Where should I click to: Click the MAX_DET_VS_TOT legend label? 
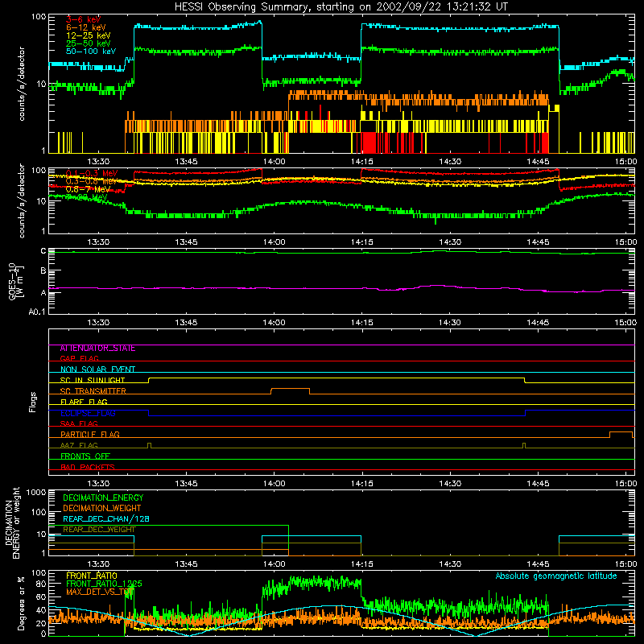(x=99, y=592)
